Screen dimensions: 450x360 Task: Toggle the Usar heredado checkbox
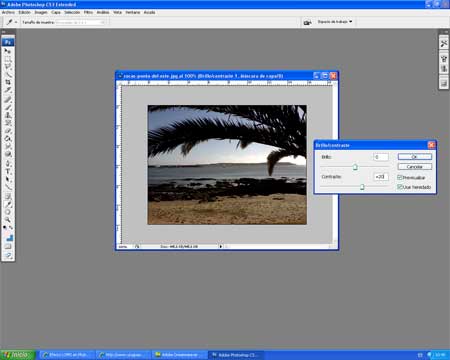(400, 187)
